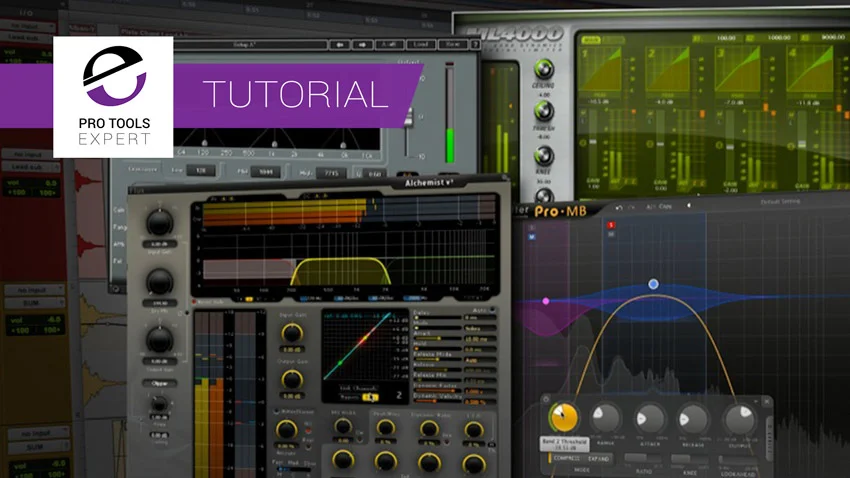The image size is (850, 478).
Task: Close the Pro-MB band control panel
Action: click(767, 402)
